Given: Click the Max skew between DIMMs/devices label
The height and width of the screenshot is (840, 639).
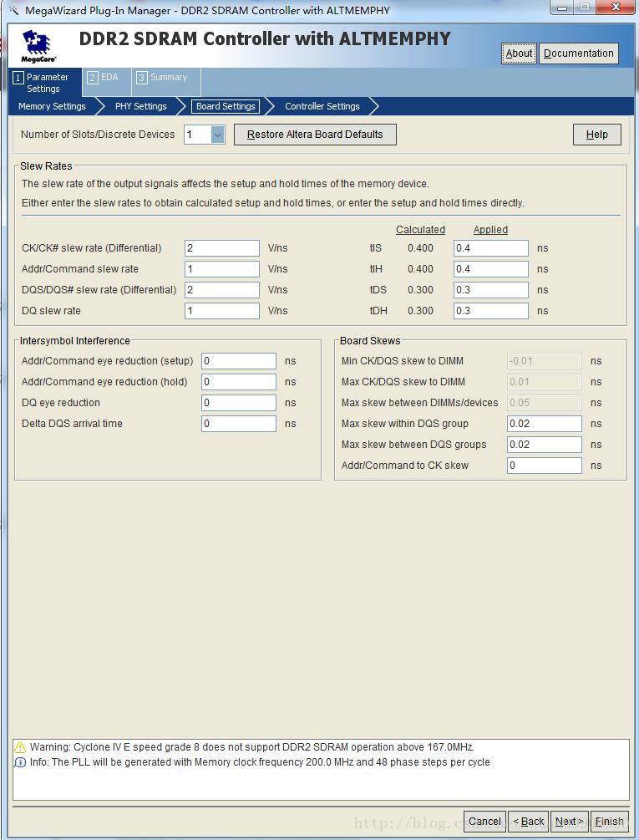Looking at the screenshot, I should tap(419, 403).
